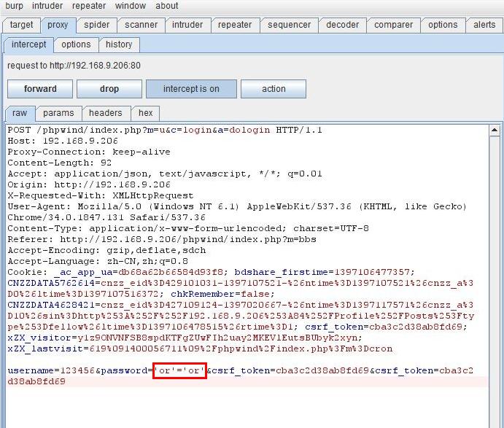
Task: Open the about menu
Action: tap(167, 6)
